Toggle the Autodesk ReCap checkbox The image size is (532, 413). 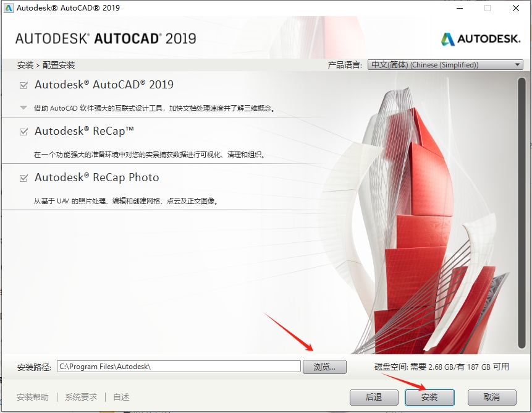[x=22, y=131]
